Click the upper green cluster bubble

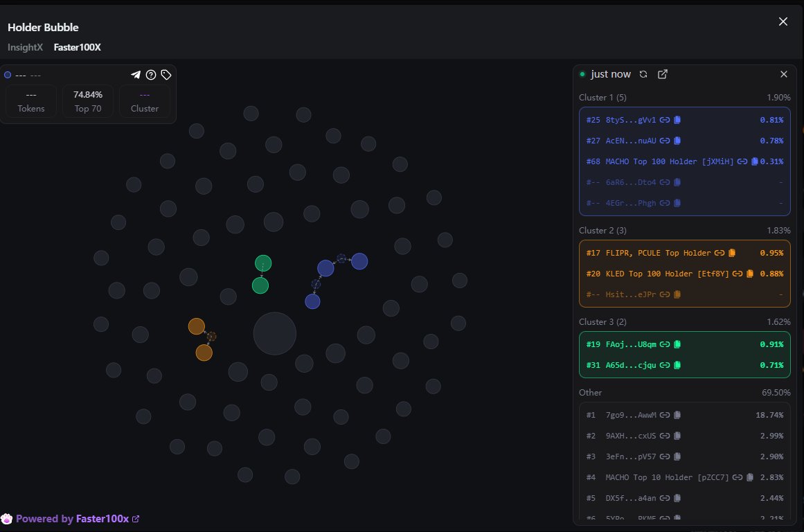[x=263, y=263]
